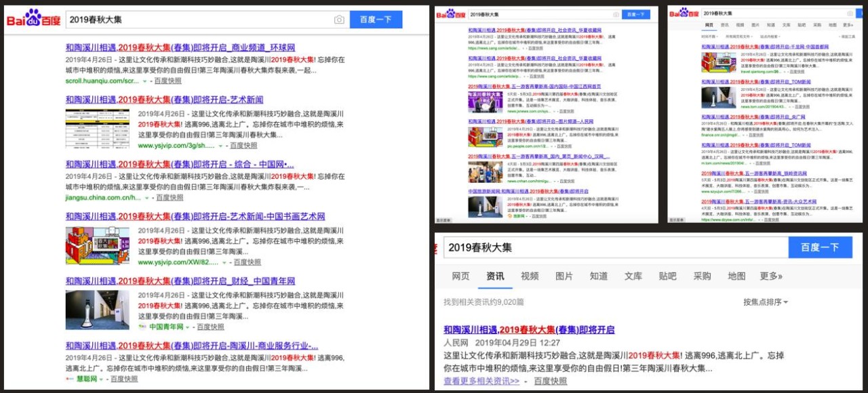Click the 千龙网 result thumbnail in top-right screenshot
This screenshot has height=393, width=868.
(x=719, y=62)
